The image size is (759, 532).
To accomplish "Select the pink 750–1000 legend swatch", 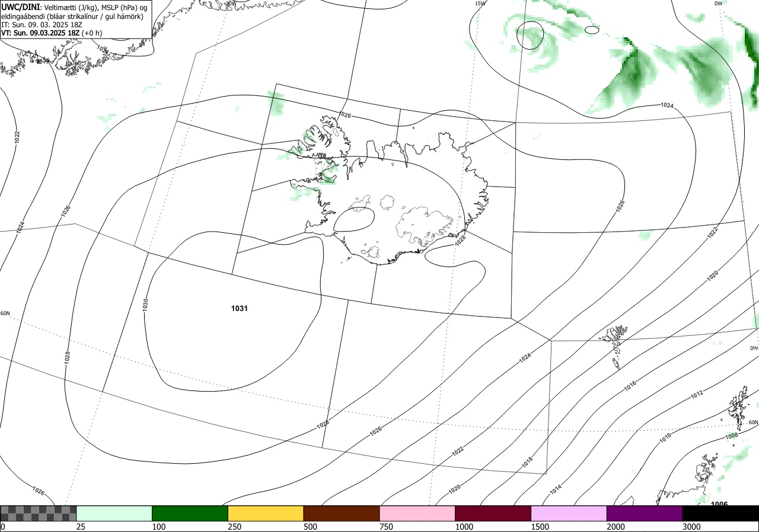I will click(x=417, y=513).
